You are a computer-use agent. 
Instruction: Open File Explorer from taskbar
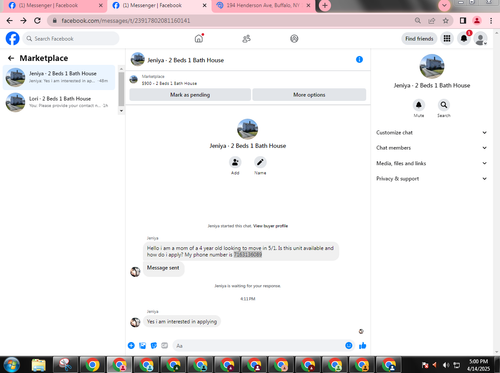point(39,365)
